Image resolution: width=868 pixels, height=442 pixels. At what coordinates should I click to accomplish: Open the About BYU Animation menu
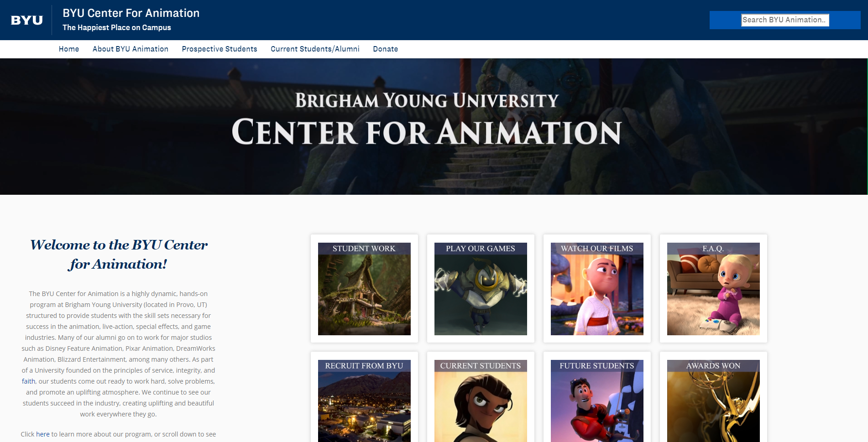click(131, 49)
